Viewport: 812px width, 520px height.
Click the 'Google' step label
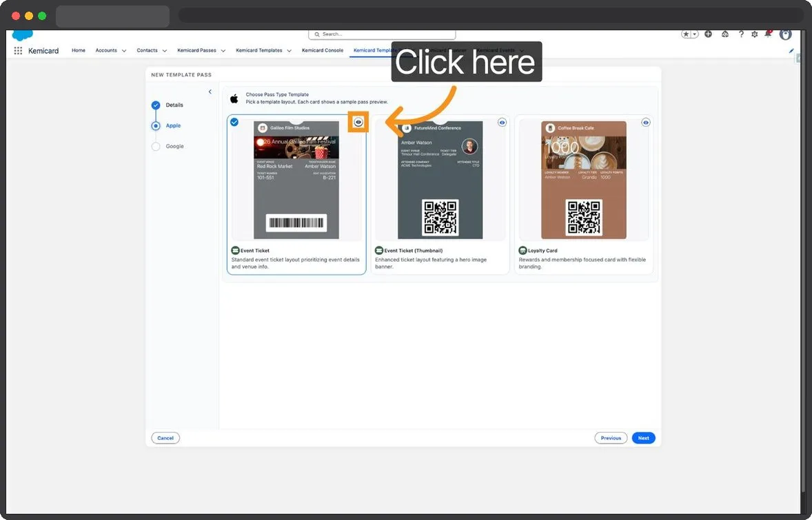[x=174, y=147]
